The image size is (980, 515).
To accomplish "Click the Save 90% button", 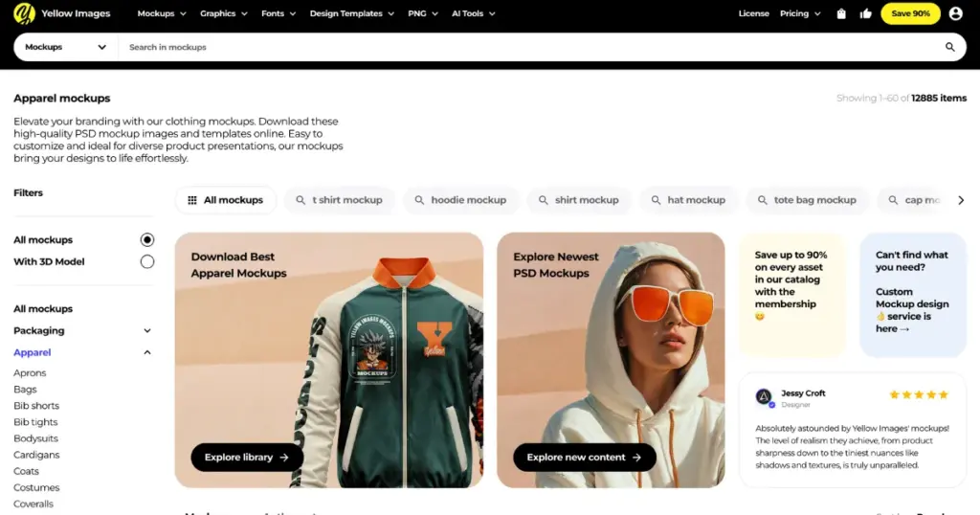I will pyautogui.click(x=910, y=13).
